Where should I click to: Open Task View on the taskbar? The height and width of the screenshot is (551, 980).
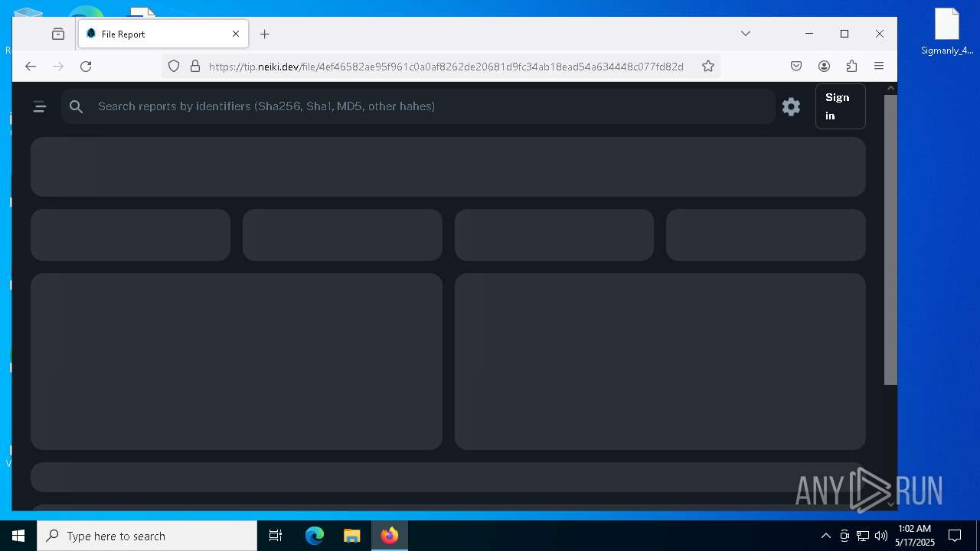[276, 536]
